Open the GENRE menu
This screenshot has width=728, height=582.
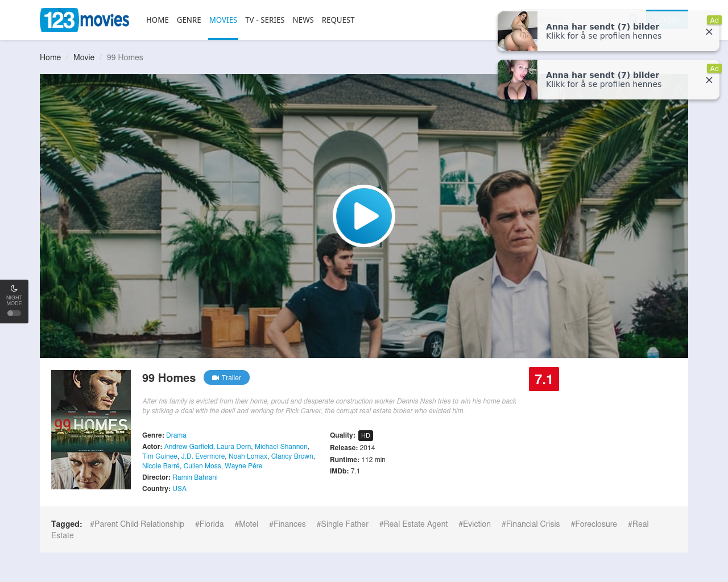[x=189, y=20]
